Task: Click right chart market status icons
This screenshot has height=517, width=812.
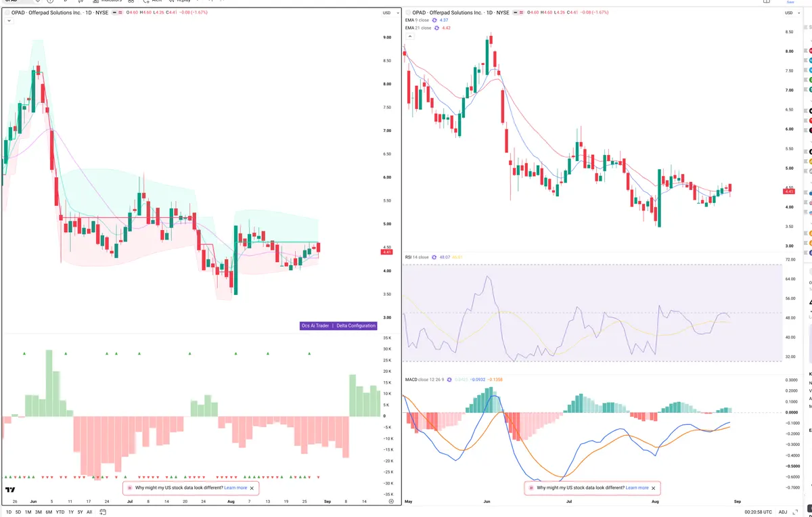Action: (518, 13)
